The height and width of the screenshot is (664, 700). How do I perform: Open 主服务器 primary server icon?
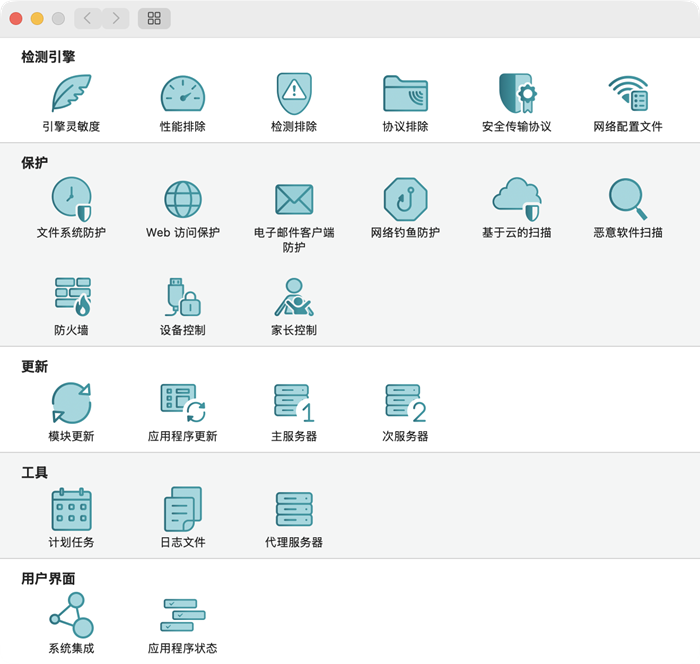(294, 403)
